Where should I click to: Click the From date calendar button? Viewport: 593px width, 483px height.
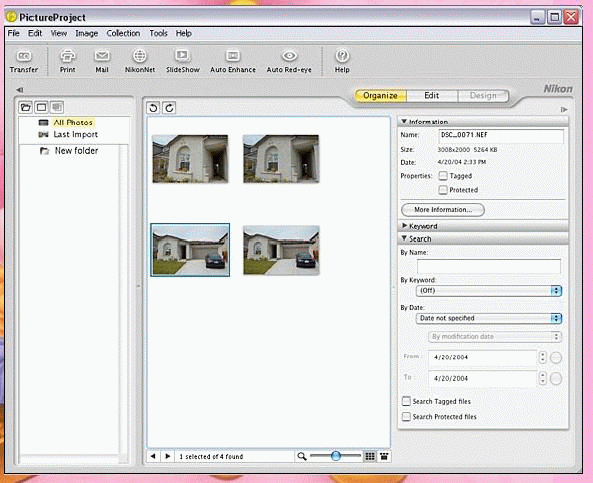556,357
